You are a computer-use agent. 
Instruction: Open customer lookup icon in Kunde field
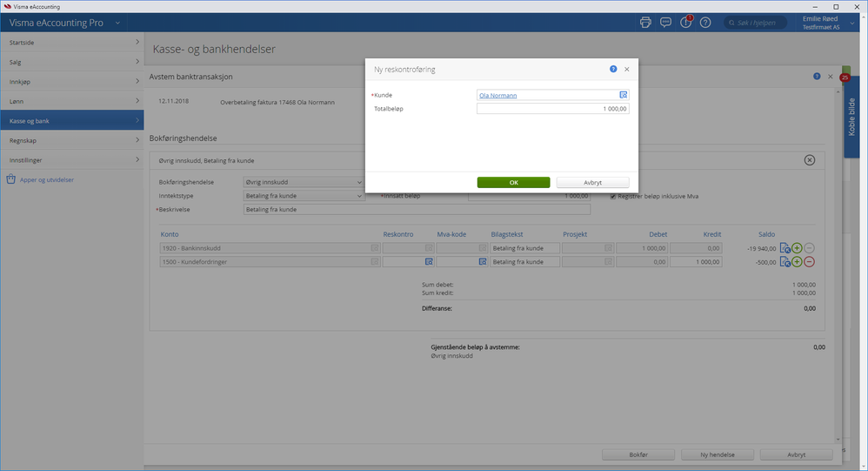pyautogui.click(x=624, y=95)
